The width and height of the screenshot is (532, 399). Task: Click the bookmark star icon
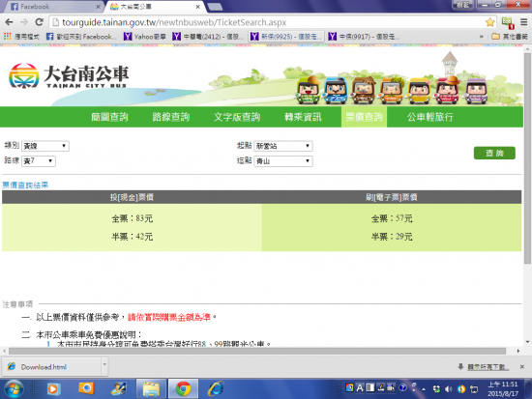tap(490, 22)
